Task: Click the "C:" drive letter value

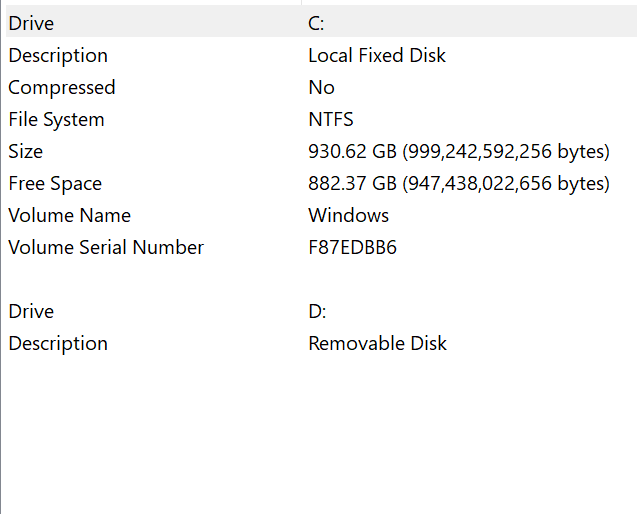Action: click(316, 23)
